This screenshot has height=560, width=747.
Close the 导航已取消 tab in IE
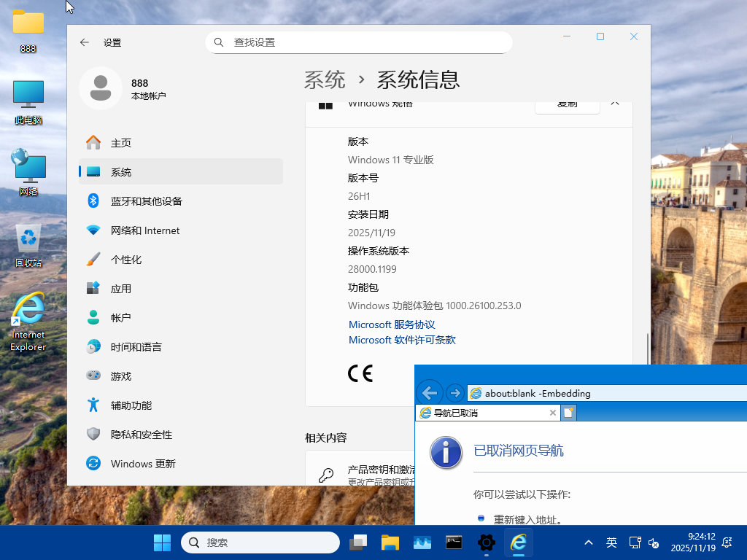pos(553,413)
